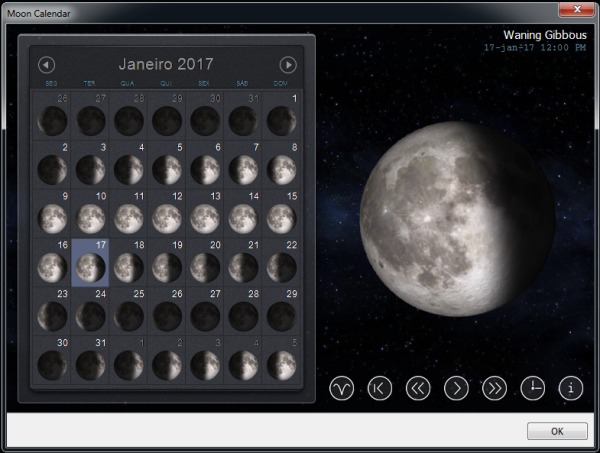The image size is (600, 453).
Task: Click the double-right fast-forward arrows icon
Action: pyautogui.click(x=494, y=389)
